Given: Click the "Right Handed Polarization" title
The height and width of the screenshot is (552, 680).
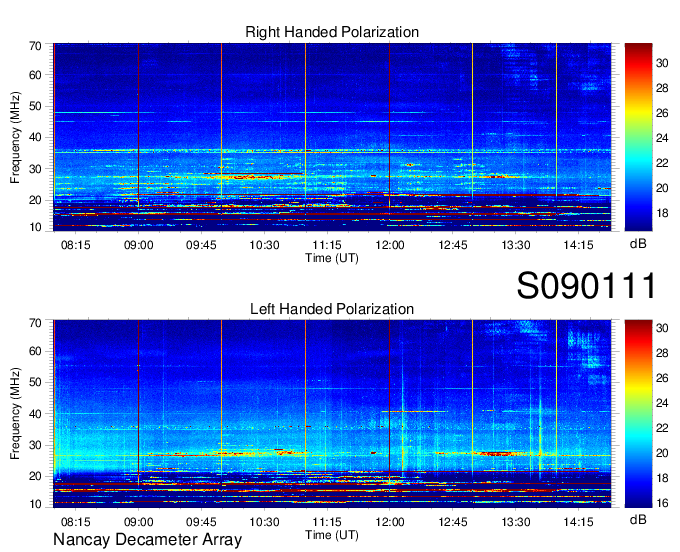Looking at the screenshot, I should [332, 32].
